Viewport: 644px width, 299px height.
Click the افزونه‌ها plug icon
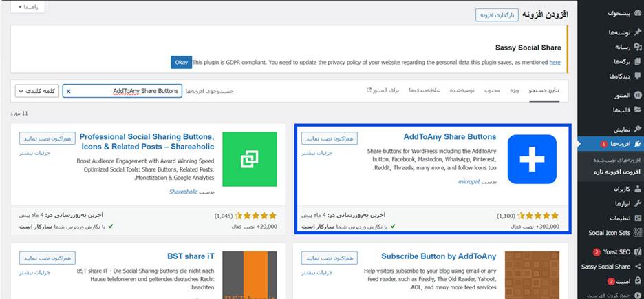637,144
